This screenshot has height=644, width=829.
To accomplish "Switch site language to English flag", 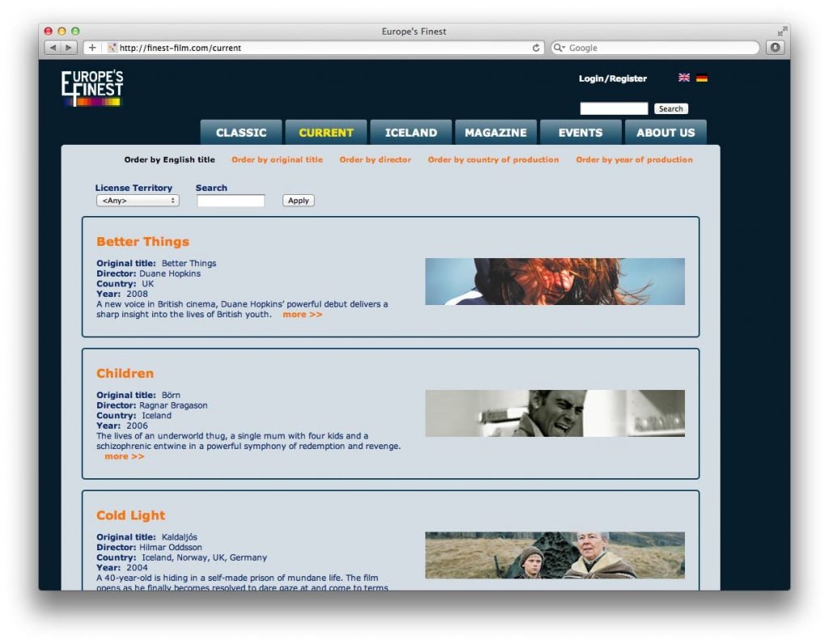I will (684, 78).
